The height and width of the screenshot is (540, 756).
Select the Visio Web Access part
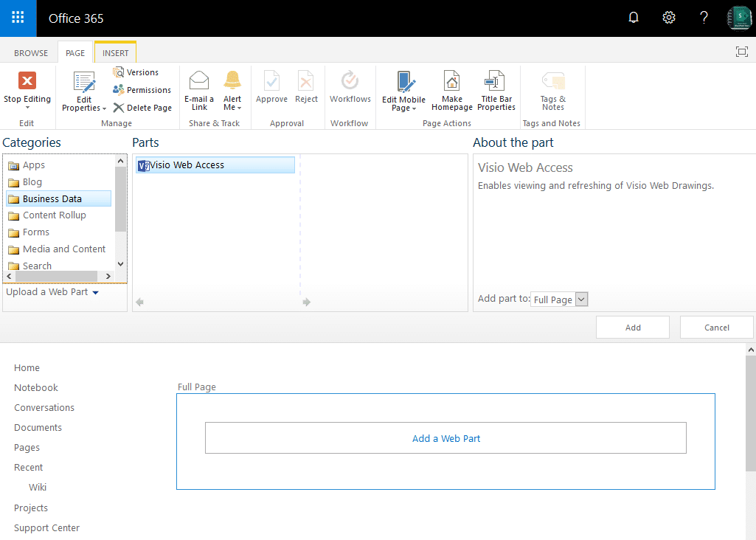point(215,165)
